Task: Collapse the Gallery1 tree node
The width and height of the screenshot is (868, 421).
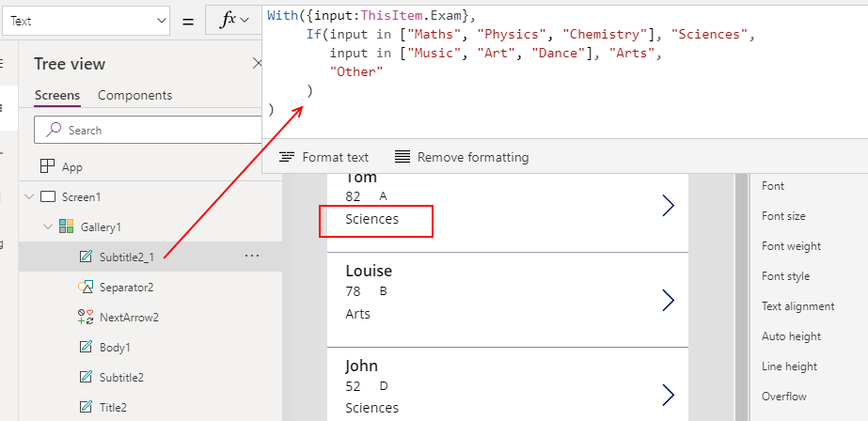Action: pos(46,226)
